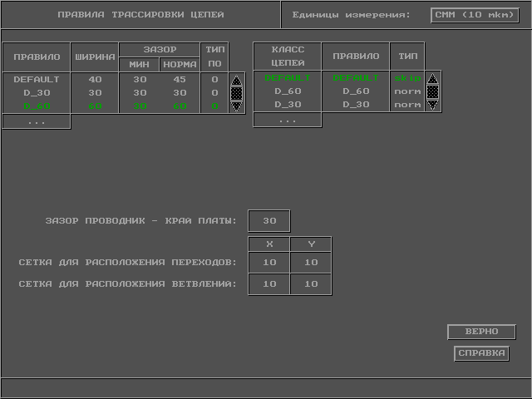
Task: Select the green D_60 rule name
Action: [x=37, y=106]
